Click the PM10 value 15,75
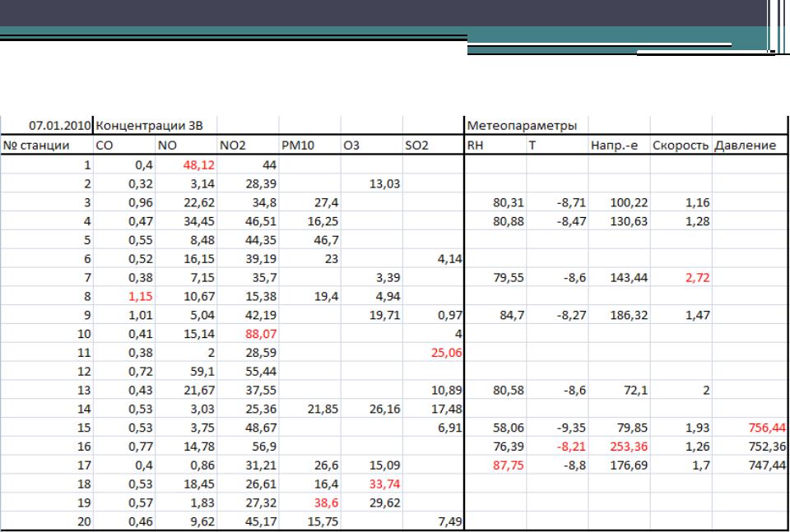The width and height of the screenshot is (790, 532). coord(323,522)
